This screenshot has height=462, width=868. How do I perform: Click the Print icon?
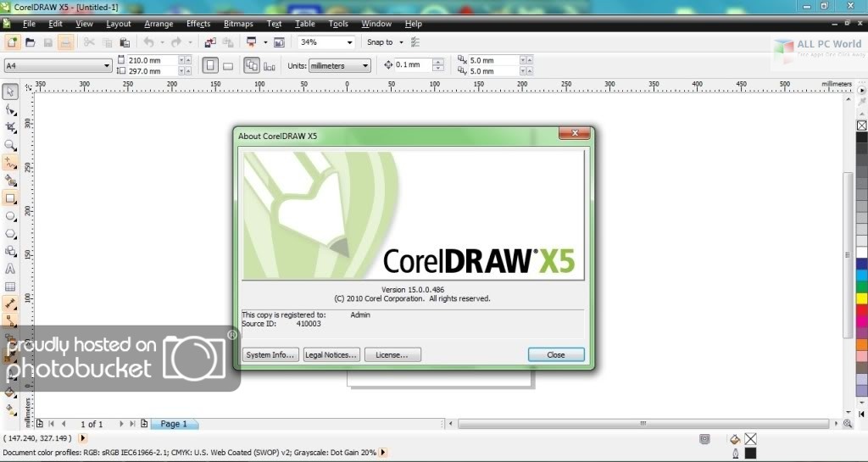66,42
